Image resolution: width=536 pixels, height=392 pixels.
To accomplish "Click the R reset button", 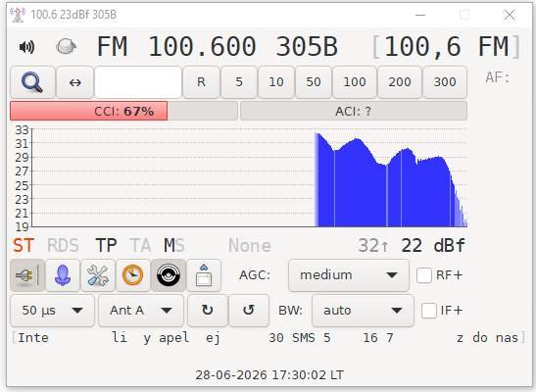I will [201, 82].
